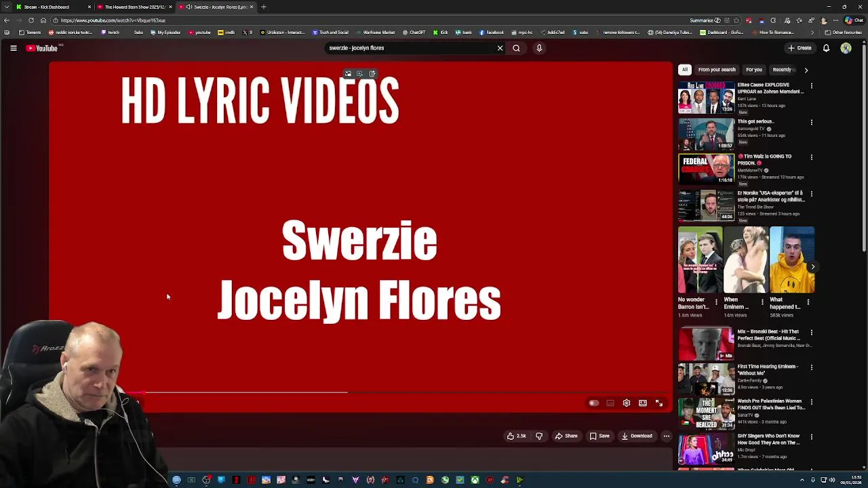This screenshot has height=488, width=868.
Task: Select the Recently uploaded chip
Action: click(783, 70)
